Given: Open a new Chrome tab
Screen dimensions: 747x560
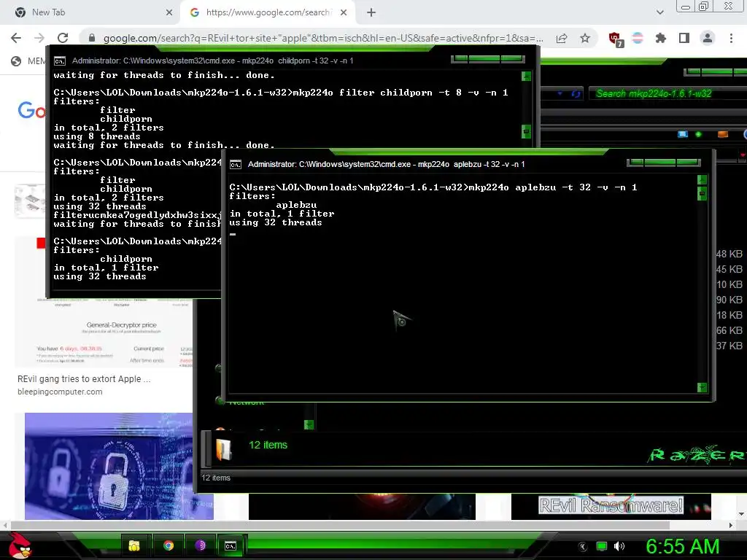Looking at the screenshot, I should click(x=371, y=13).
